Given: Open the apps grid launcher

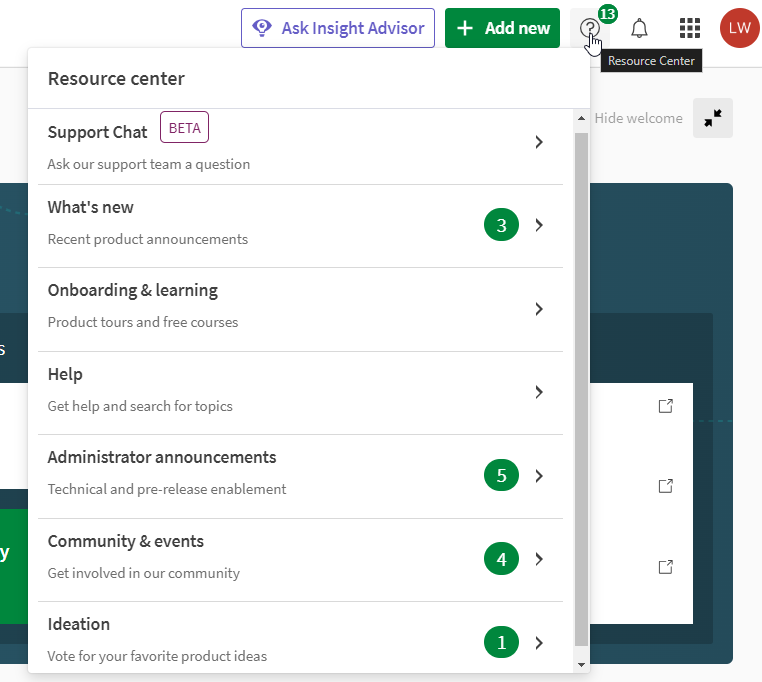Looking at the screenshot, I should (x=690, y=28).
